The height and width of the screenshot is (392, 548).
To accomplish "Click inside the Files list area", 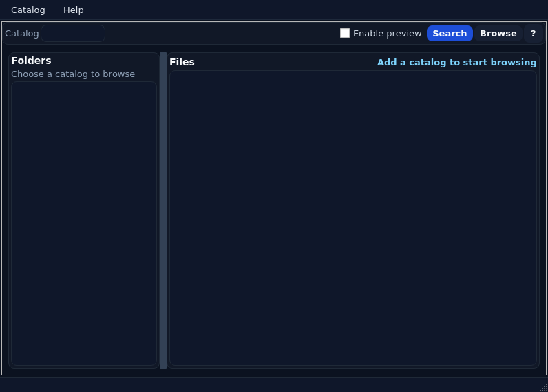I will coord(353,218).
